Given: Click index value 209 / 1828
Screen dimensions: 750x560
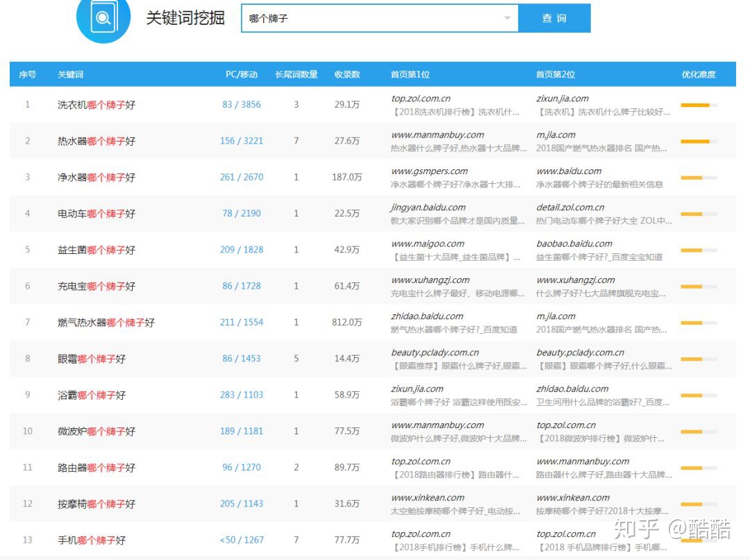Looking at the screenshot, I should [242, 250].
